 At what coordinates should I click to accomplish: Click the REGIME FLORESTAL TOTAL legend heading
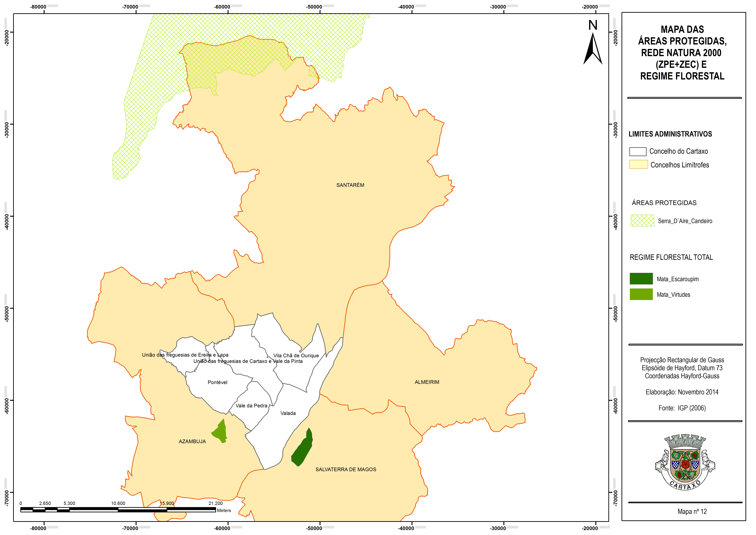pos(671,257)
